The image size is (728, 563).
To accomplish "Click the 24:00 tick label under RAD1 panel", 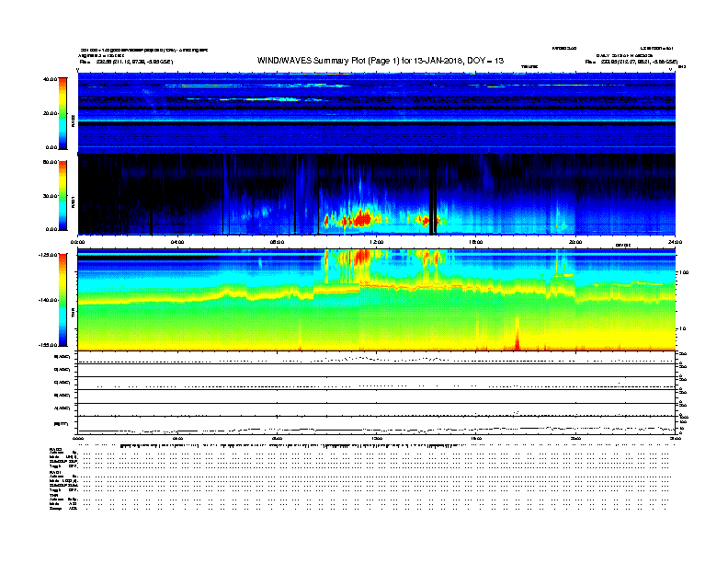I will tap(675, 242).
